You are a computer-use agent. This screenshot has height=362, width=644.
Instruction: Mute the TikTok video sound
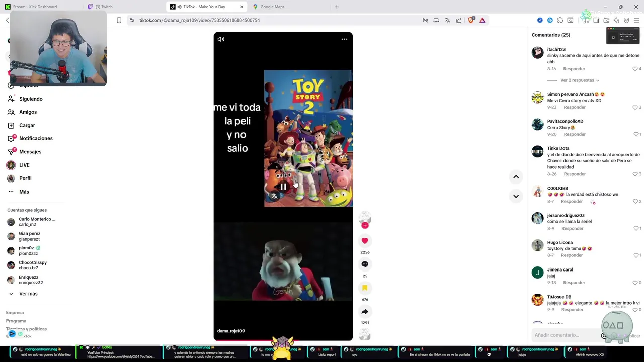(221, 39)
